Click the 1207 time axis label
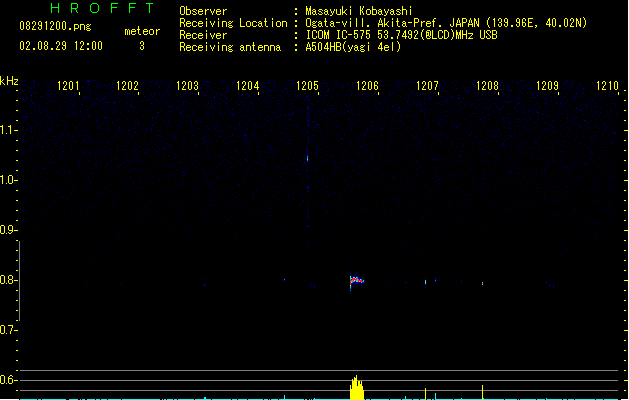The image size is (629, 400). click(x=427, y=86)
